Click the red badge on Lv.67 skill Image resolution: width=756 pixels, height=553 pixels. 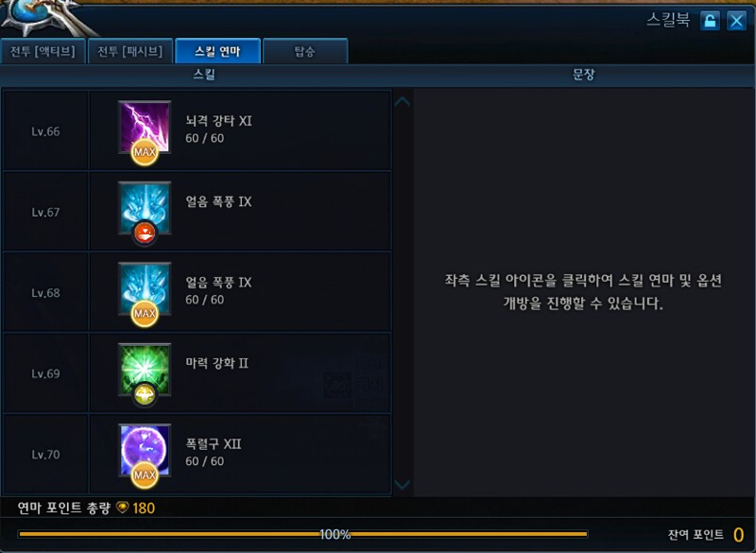pos(145,233)
